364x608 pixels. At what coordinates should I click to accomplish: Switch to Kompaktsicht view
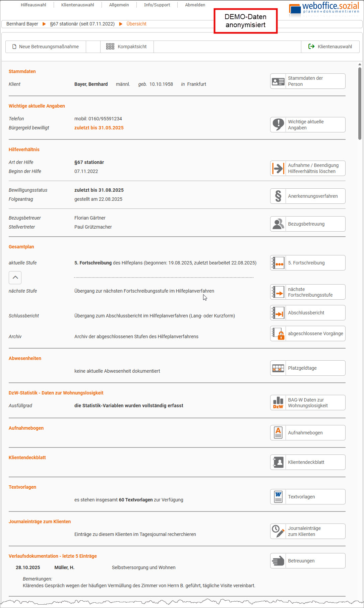tap(127, 47)
